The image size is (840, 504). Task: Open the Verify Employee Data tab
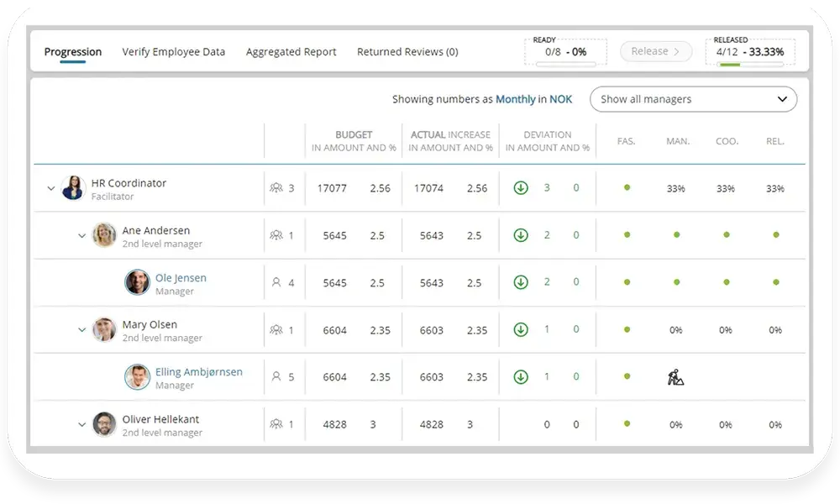[x=174, y=52]
